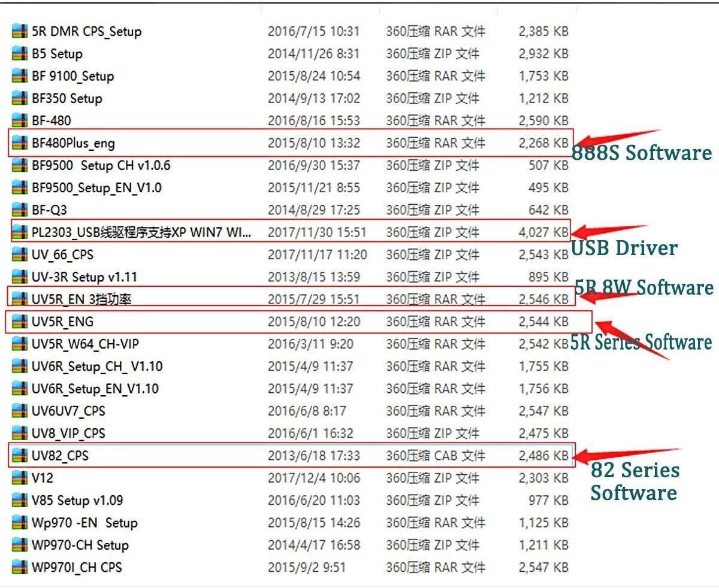Click the icon beside UV5R_EN 3挡功率

tap(20, 299)
